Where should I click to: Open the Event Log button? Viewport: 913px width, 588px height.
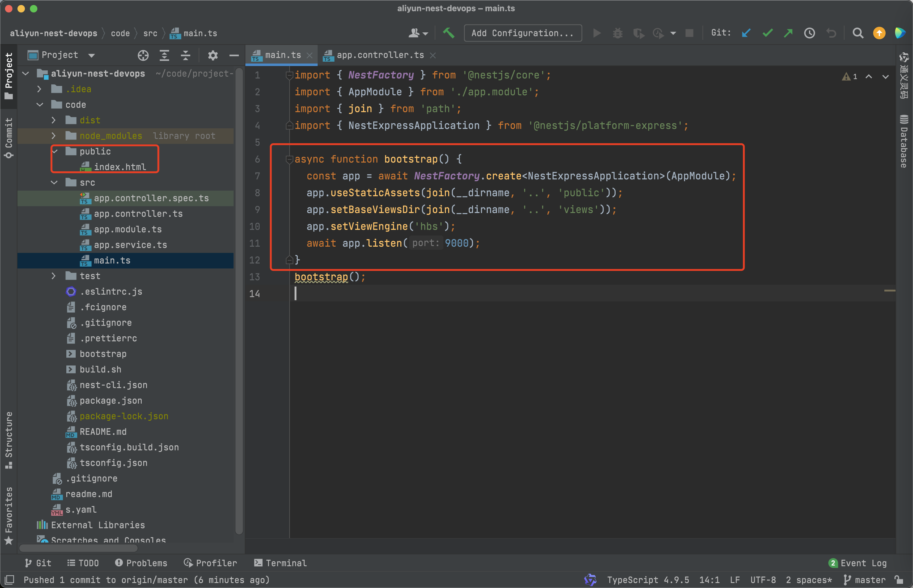[x=858, y=563]
